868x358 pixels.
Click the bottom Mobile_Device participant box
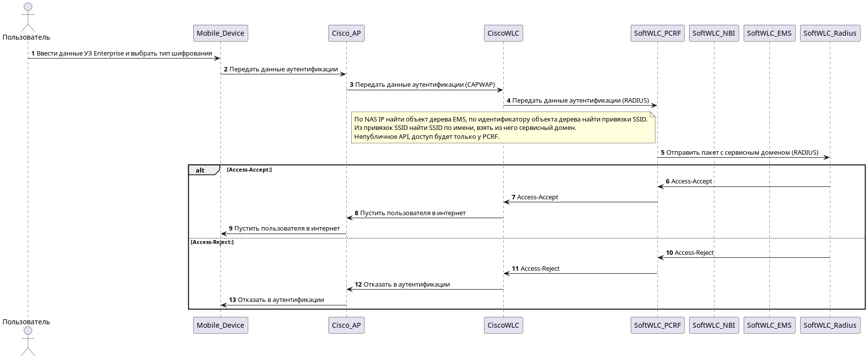pos(220,325)
